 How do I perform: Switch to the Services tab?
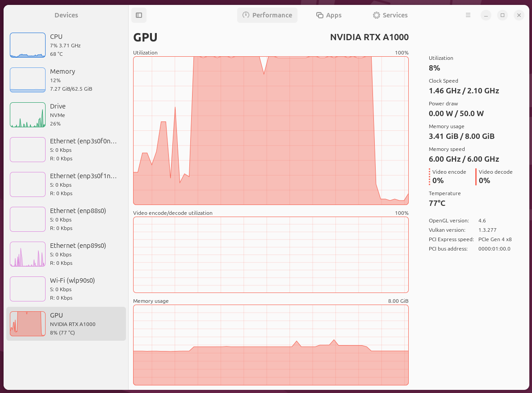(x=390, y=15)
